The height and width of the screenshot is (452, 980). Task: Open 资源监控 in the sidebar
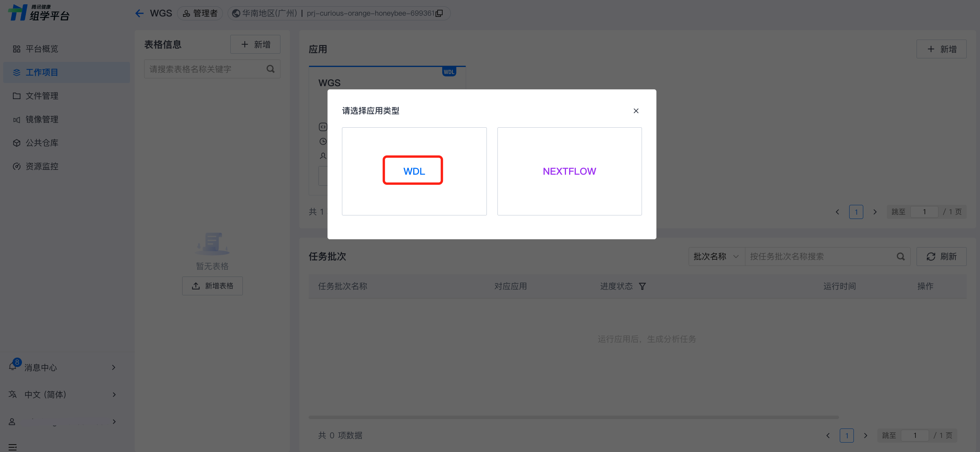(x=42, y=166)
